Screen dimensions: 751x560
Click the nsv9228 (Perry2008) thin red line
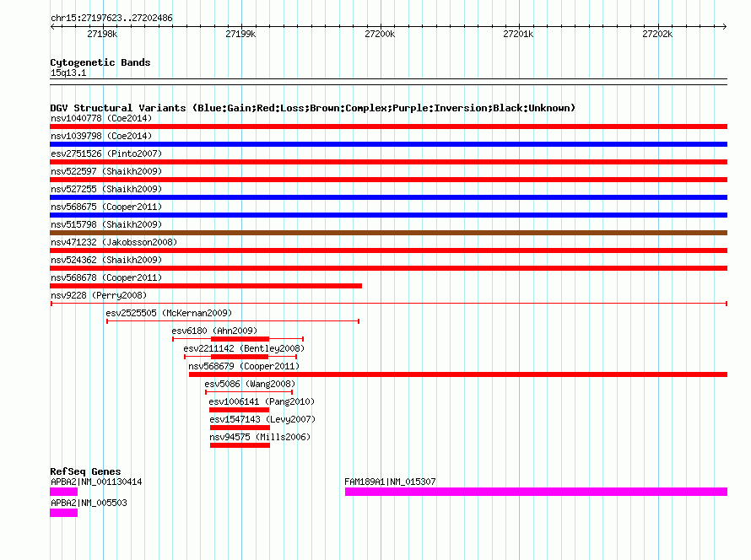pyautogui.click(x=388, y=304)
